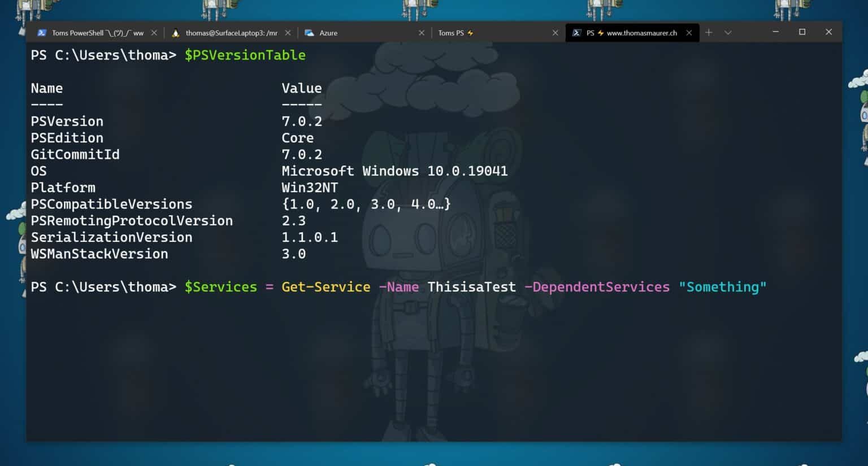Click the PSCompatibleVersions row name
The height and width of the screenshot is (466, 868).
point(111,204)
